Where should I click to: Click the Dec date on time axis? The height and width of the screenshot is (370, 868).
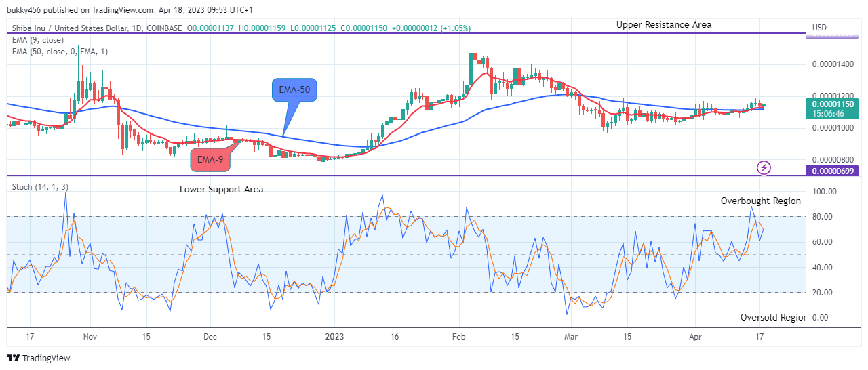point(210,336)
